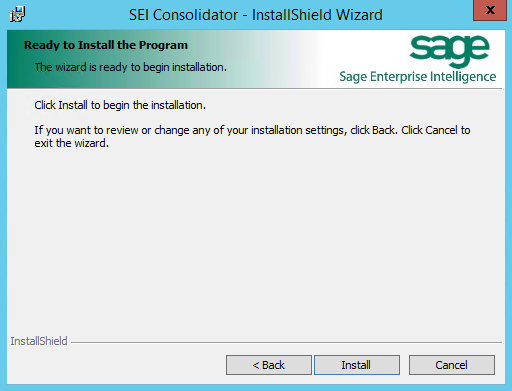Viewport: 512px width, 391px height.
Task: Click the SEI Consolidator title bar text
Action: pos(256,15)
